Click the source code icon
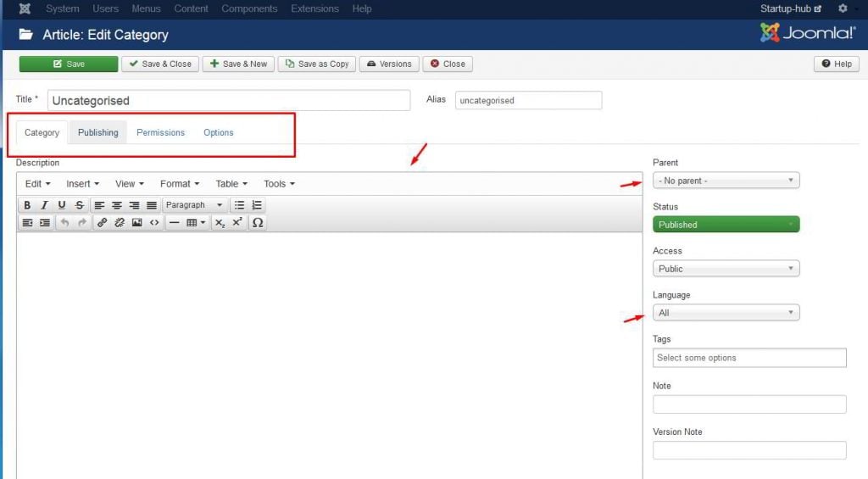868x479 pixels. coord(154,223)
